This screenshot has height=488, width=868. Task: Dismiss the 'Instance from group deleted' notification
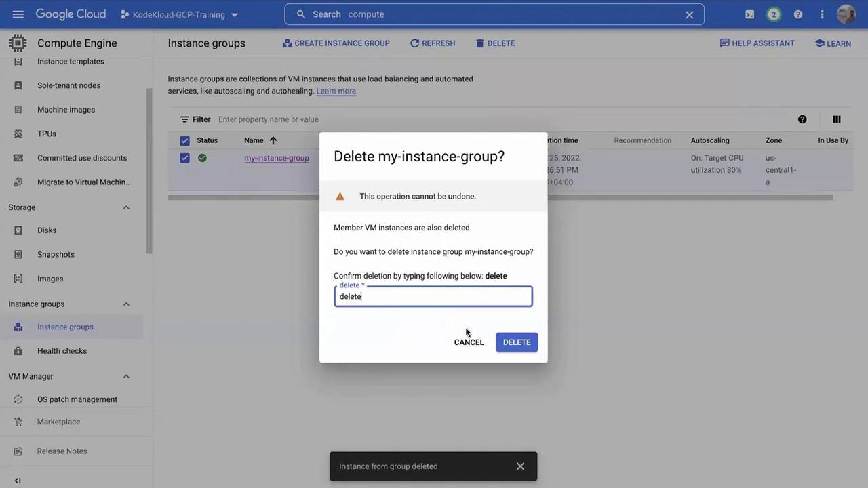click(x=520, y=466)
